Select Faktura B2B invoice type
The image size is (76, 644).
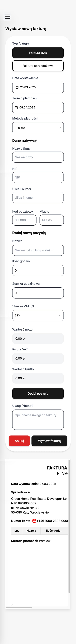click(38, 53)
